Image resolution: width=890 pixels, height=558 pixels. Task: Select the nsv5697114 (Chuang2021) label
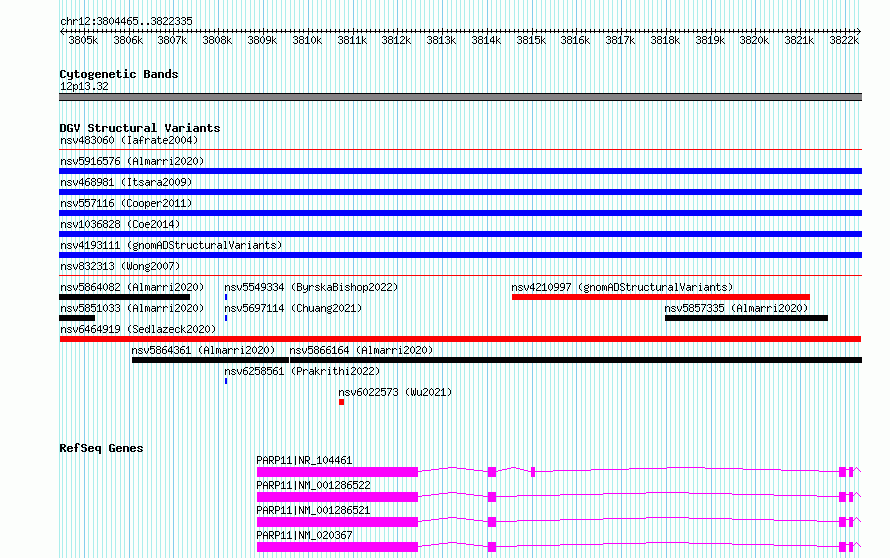click(x=293, y=308)
